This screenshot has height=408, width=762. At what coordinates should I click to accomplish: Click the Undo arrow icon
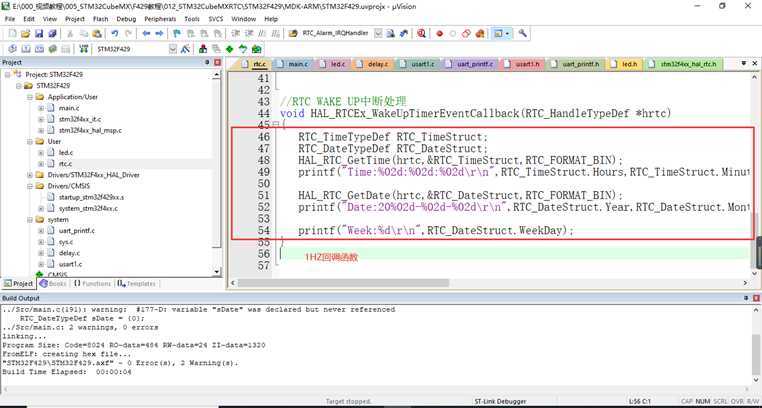pos(115,34)
